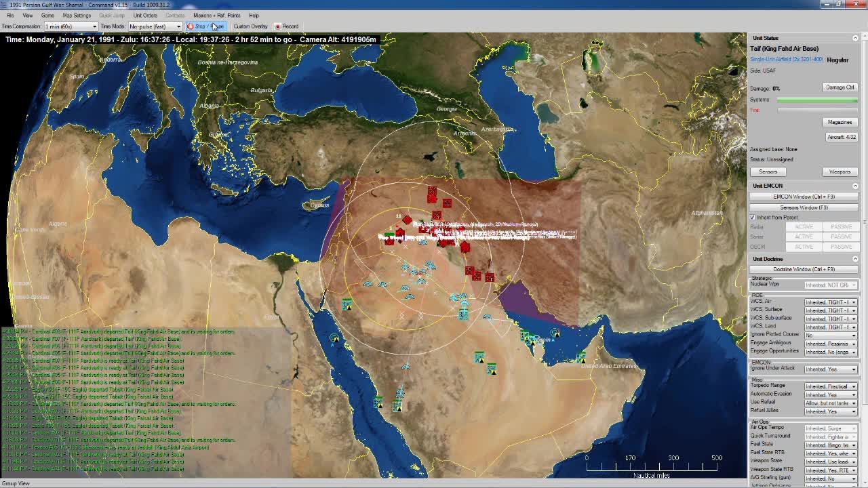
Task: Open the Automatic Evasion dropdown
Action: tap(831, 394)
